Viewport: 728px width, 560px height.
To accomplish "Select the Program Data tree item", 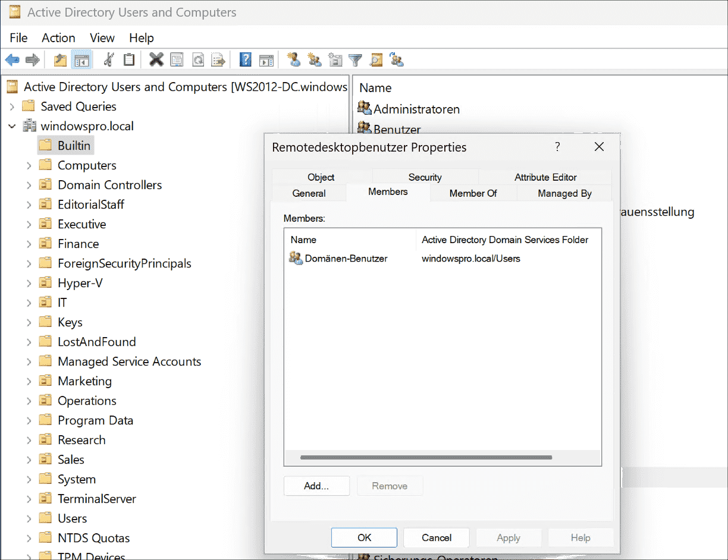I will tap(95, 420).
